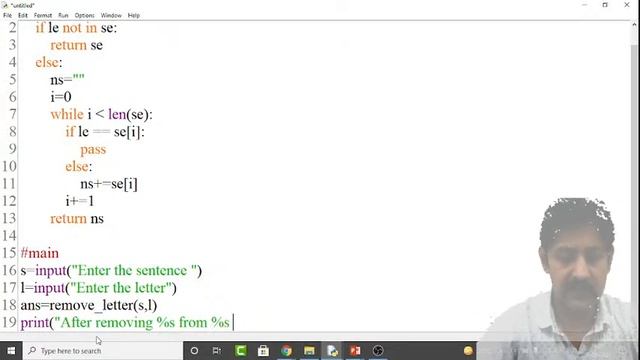Click the 'return ns' line

pyautogui.click(x=77, y=218)
